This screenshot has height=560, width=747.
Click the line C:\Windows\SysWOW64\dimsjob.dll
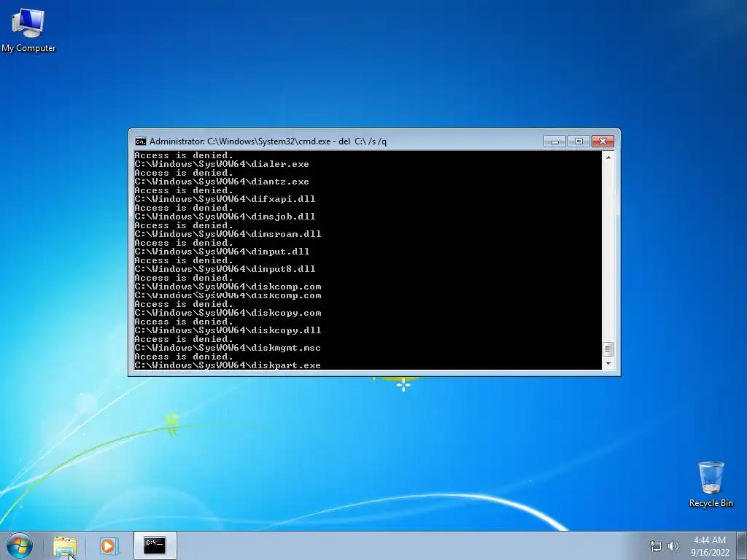point(225,217)
